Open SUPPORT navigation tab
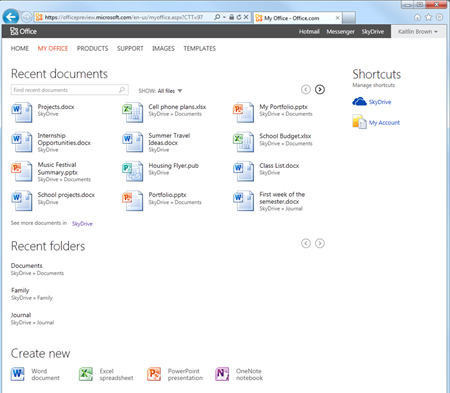Image resolution: width=450 pixels, height=393 pixels. tap(130, 48)
